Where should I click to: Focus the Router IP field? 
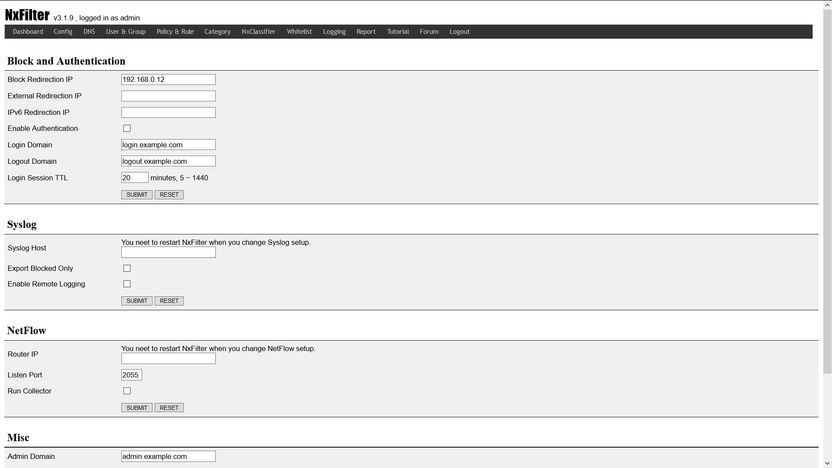click(168, 359)
